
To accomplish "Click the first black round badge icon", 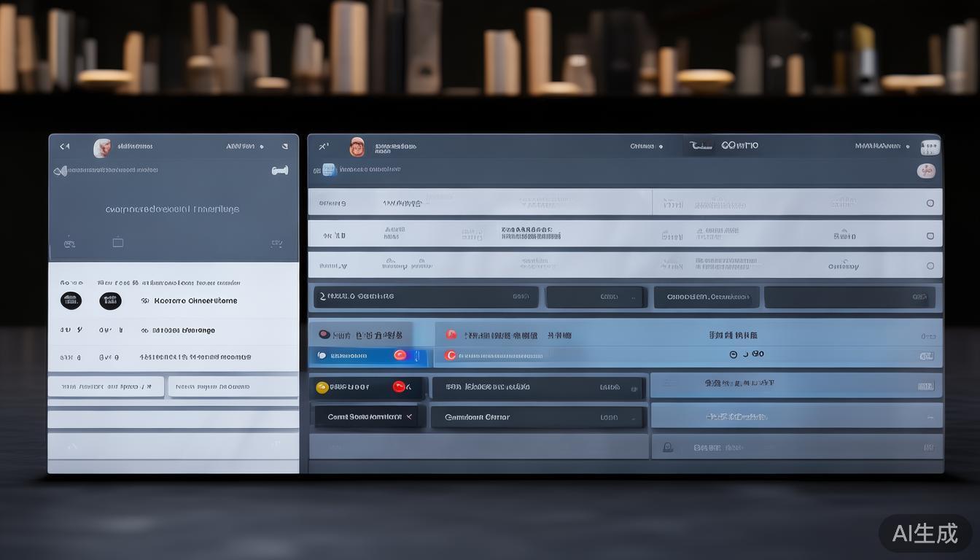I will pyautogui.click(x=71, y=300).
